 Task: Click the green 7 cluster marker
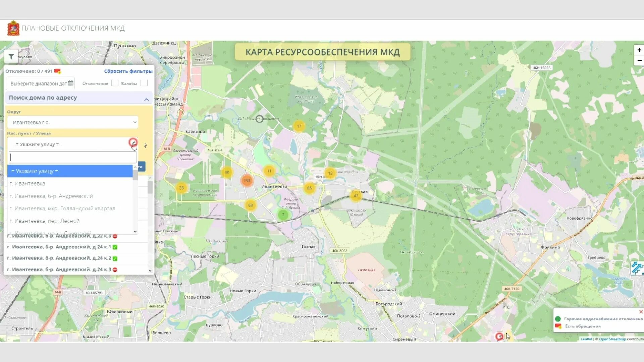click(x=283, y=215)
